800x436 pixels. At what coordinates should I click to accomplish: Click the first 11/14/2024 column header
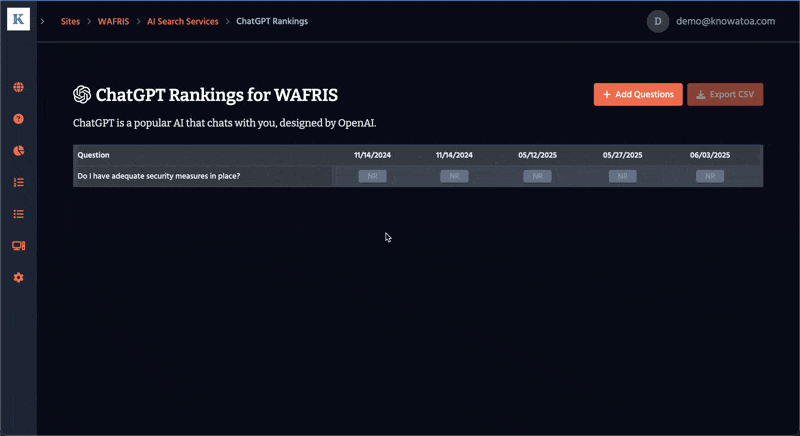click(372, 155)
